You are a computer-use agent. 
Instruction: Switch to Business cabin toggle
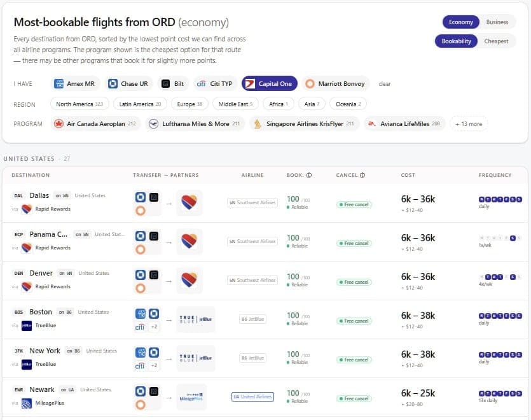pyautogui.click(x=497, y=22)
